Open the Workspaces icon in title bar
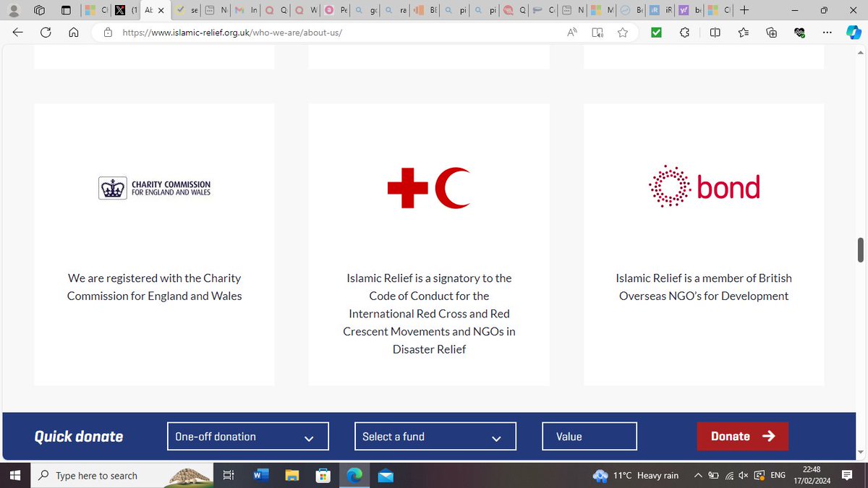868x488 pixels. point(40,11)
